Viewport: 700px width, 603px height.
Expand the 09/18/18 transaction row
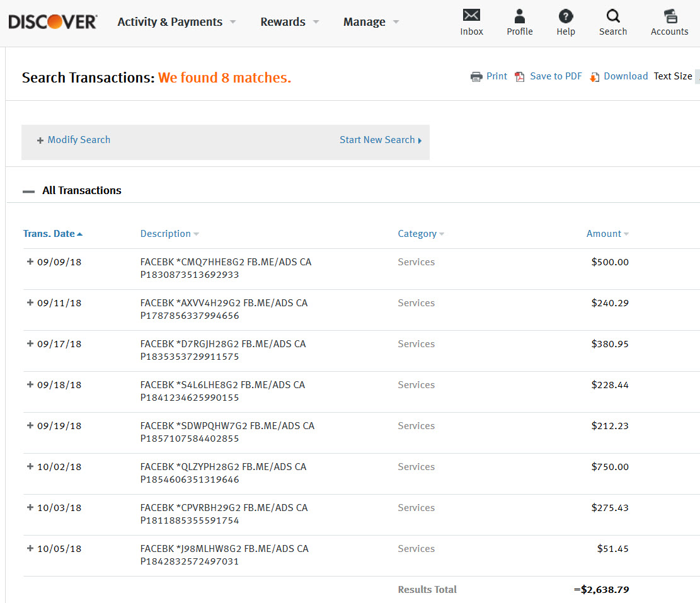[30, 384]
